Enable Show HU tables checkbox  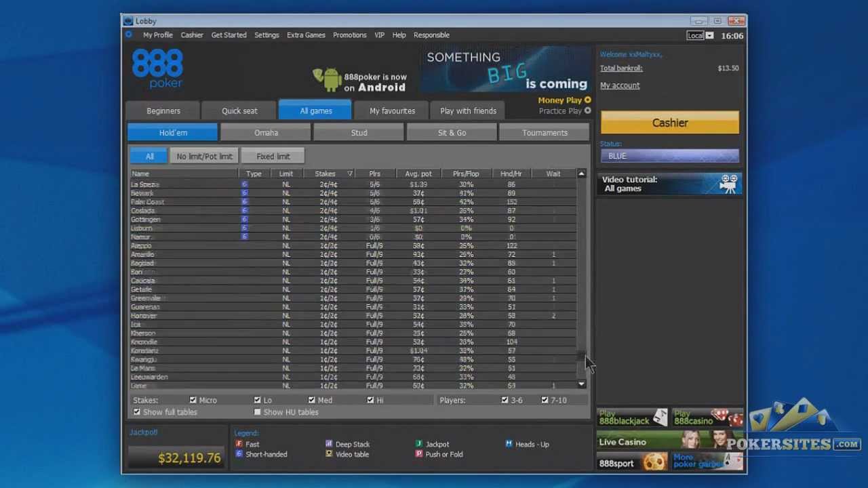[257, 412]
